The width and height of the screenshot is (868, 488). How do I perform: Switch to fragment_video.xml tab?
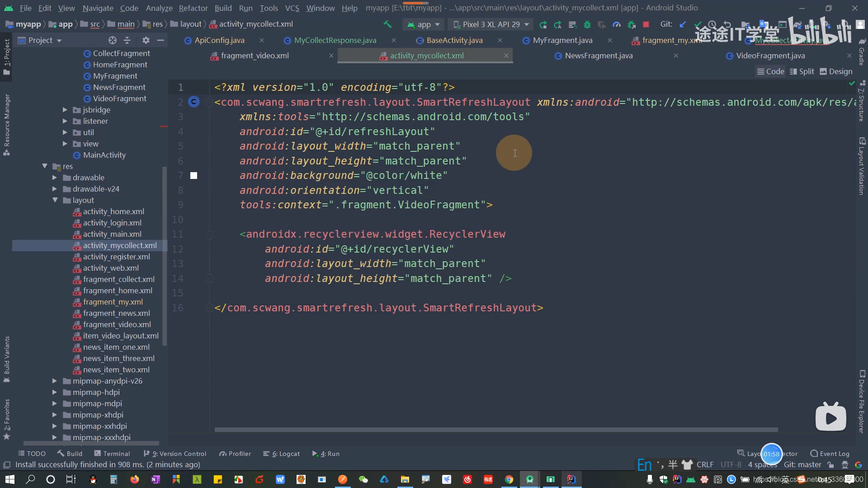click(255, 56)
